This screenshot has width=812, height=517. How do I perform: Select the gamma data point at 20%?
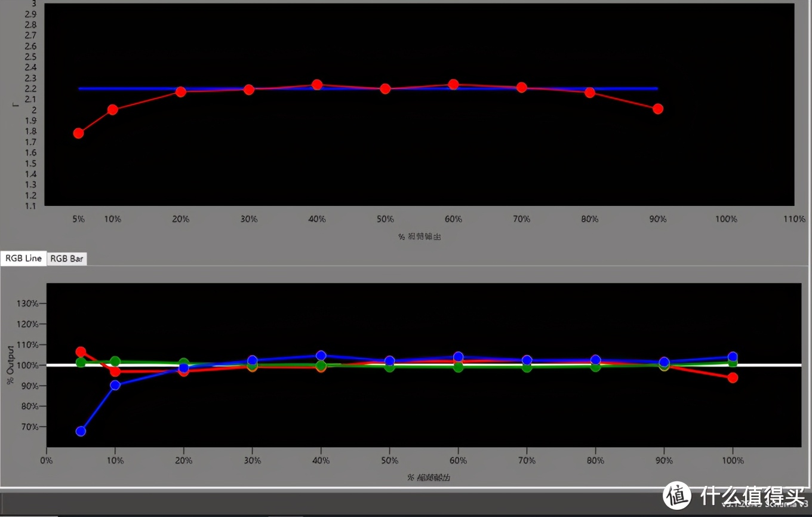(x=180, y=91)
